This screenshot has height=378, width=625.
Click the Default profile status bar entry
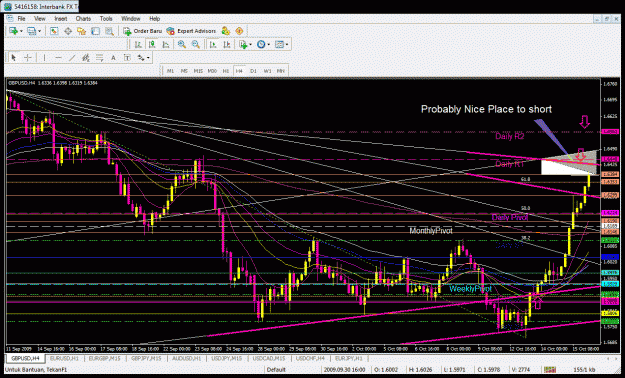(276, 370)
